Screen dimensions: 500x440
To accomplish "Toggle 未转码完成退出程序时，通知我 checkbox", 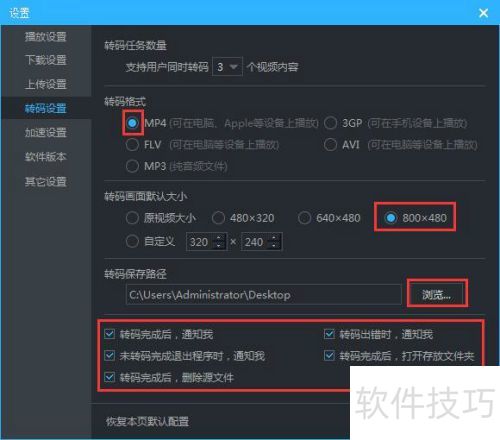I will click(x=110, y=356).
